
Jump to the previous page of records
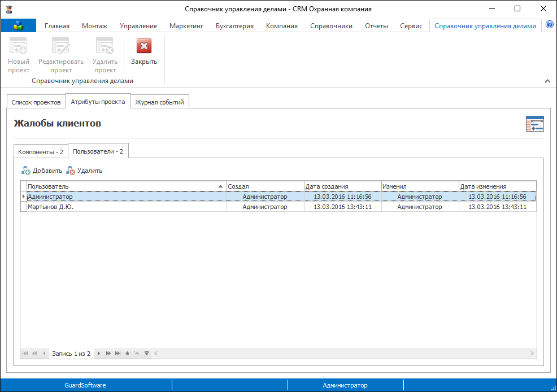point(34,353)
